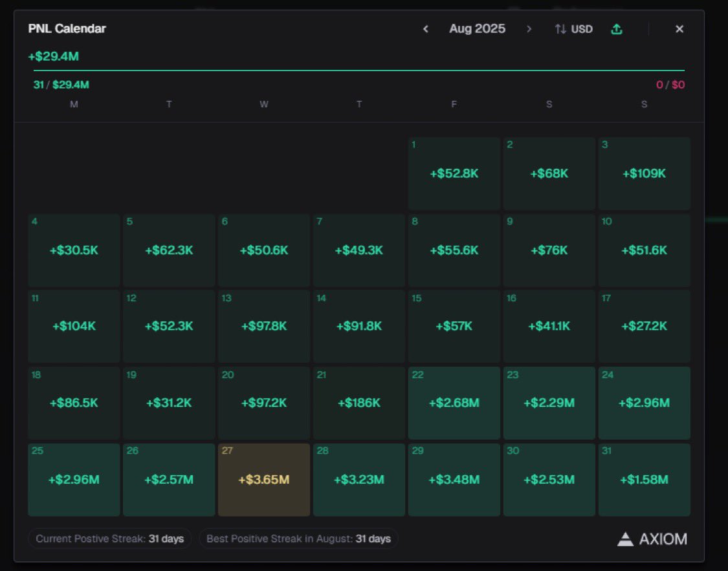
Task: Select August 1 cell showing +$52.8K
Action: (x=454, y=173)
